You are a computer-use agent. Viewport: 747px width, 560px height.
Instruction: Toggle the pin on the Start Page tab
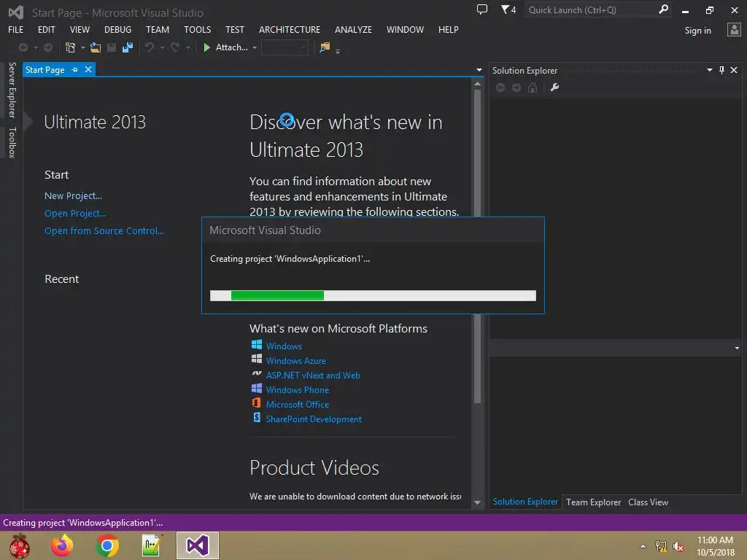point(75,70)
